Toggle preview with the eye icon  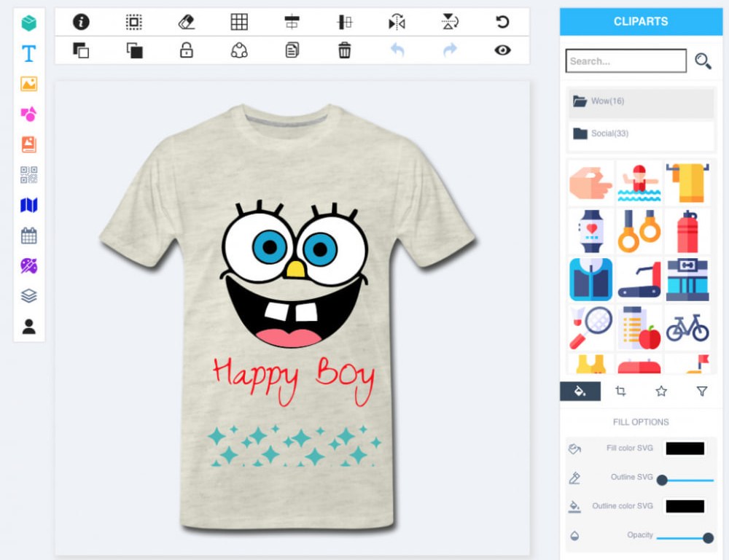pyautogui.click(x=502, y=50)
